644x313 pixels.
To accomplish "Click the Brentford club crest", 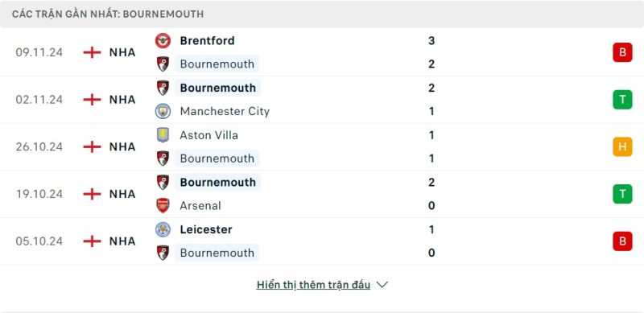I will click(163, 41).
